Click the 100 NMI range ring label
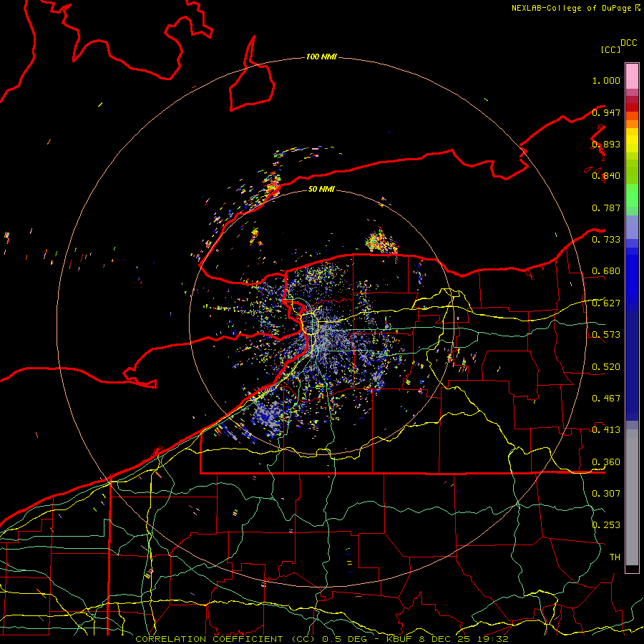 tap(321, 57)
